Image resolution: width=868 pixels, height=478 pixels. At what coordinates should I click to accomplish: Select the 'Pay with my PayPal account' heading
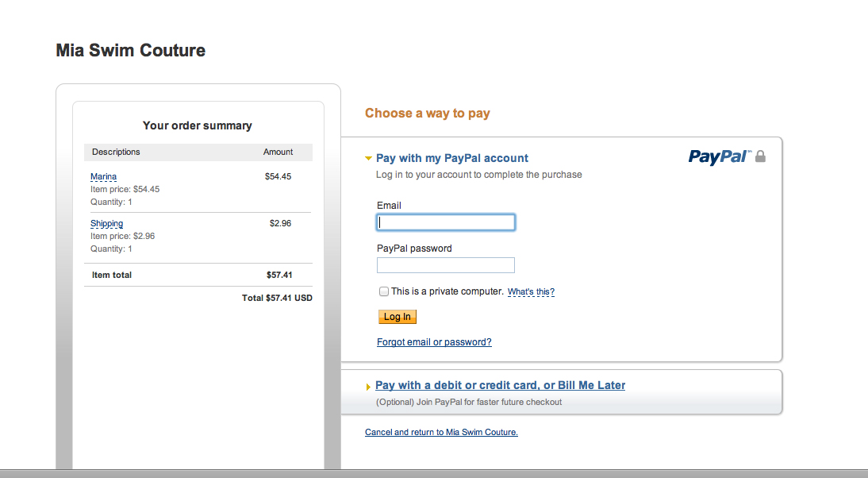pyautogui.click(x=452, y=158)
